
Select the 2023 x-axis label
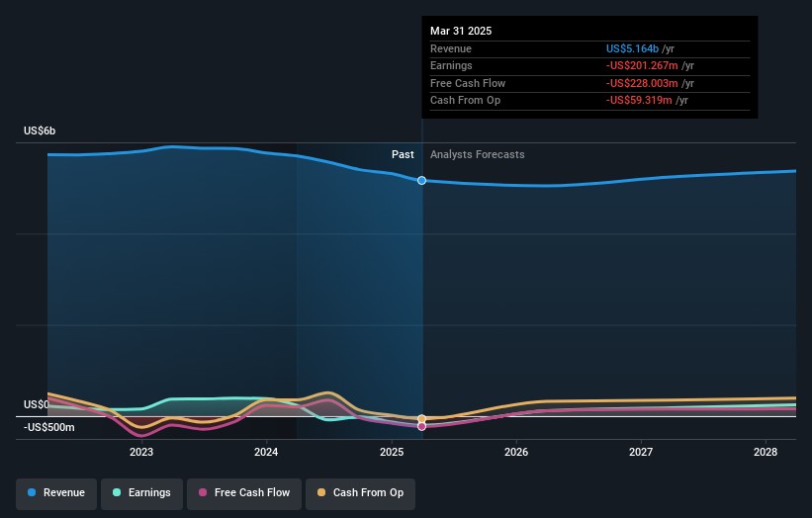coord(141,453)
